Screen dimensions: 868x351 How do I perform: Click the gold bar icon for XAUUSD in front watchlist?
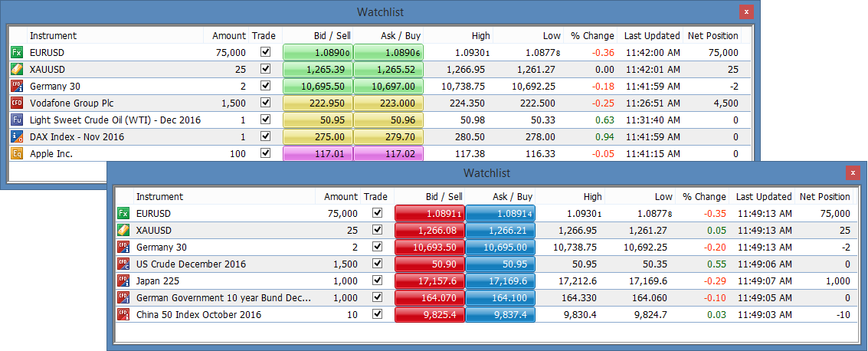point(123,231)
